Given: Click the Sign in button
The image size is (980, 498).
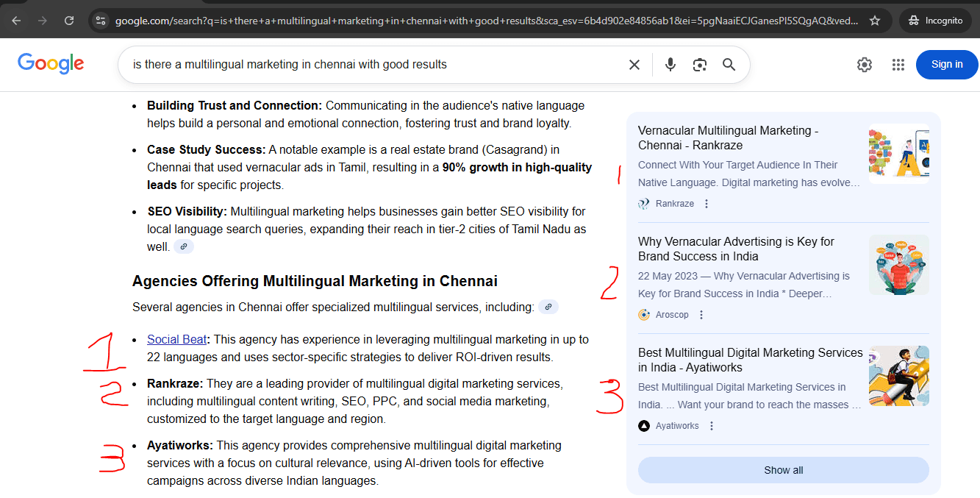Looking at the screenshot, I should click(946, 65).
